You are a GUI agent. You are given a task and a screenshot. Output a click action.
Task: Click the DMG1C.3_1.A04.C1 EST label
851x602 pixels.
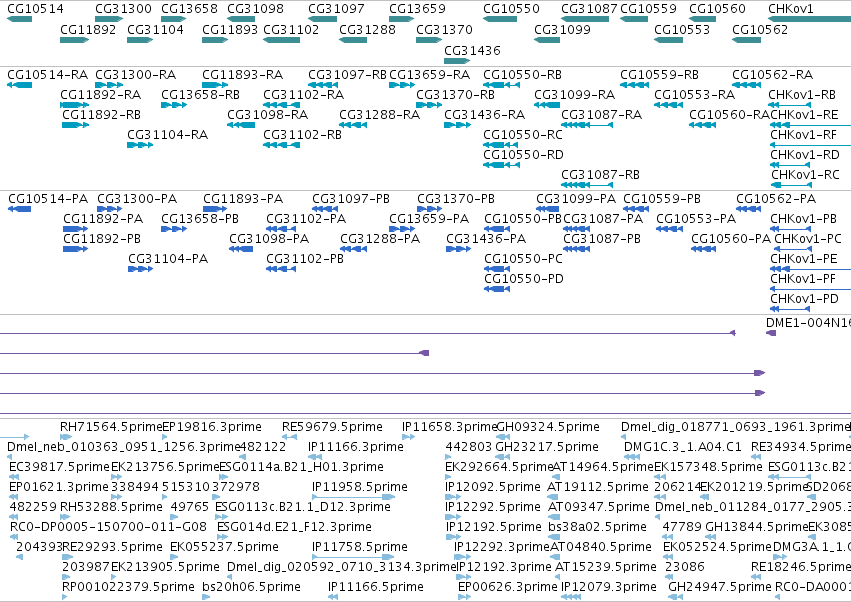(x=682, y=447)
